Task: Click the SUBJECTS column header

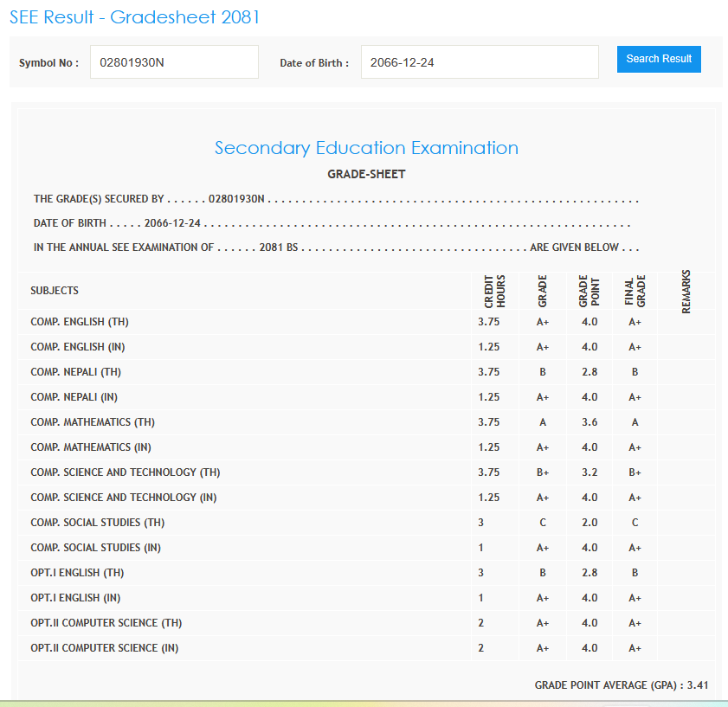Action: (55, 291)
